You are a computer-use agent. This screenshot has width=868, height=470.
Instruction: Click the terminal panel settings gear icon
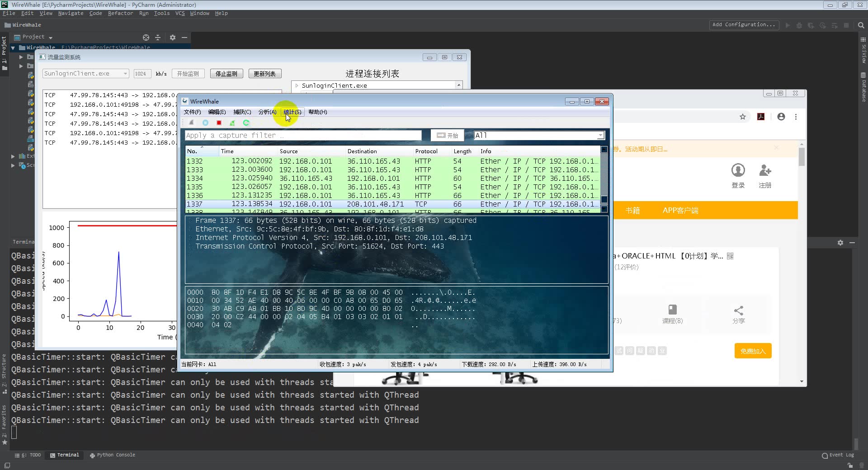pos(840,243)
